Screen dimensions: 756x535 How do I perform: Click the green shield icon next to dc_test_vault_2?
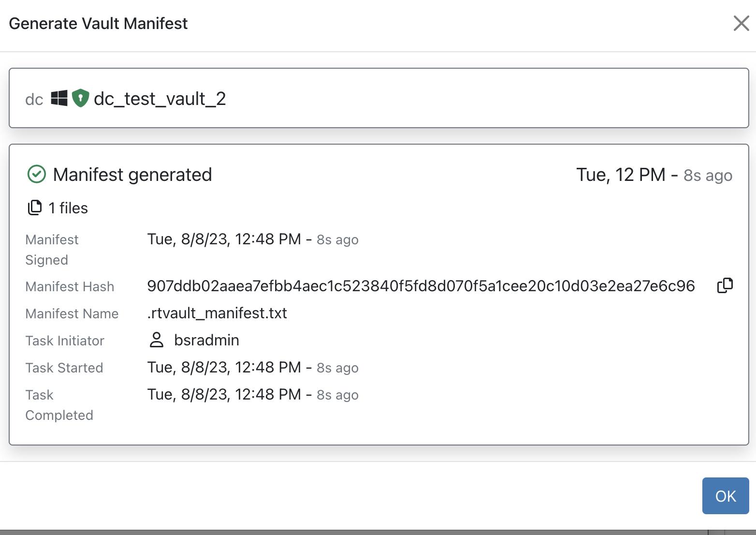coord(80,98)
